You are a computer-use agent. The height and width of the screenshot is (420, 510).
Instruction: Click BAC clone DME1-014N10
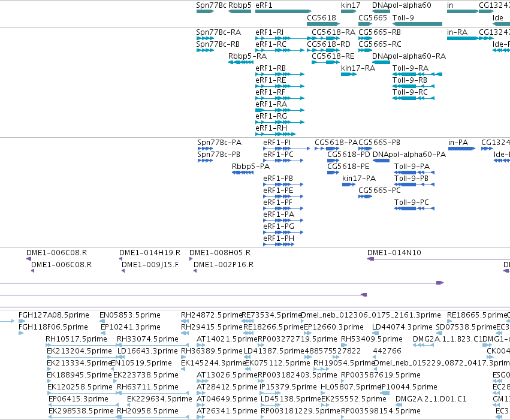click(x=394, y=253)
